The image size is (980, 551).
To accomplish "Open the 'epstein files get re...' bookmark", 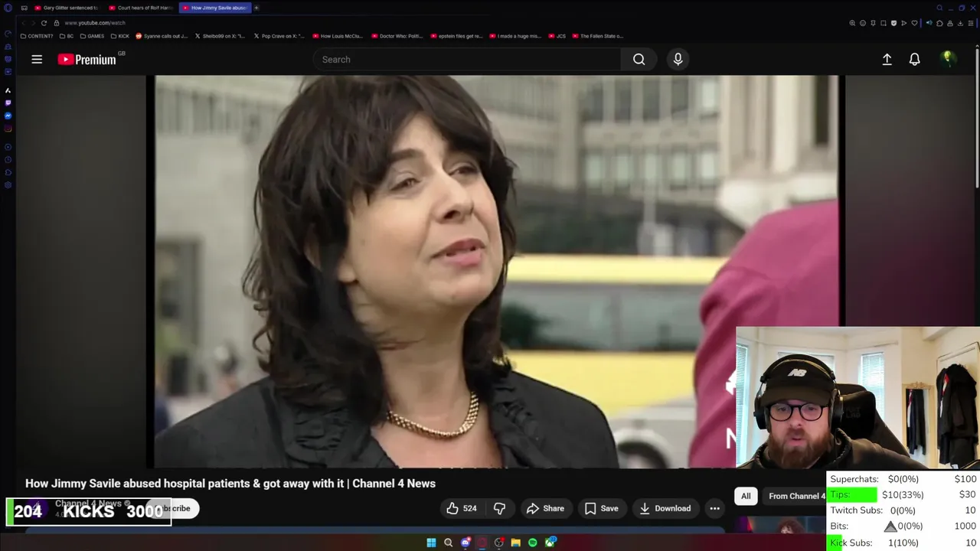I will pyautogui.click(x=456, y=36).
